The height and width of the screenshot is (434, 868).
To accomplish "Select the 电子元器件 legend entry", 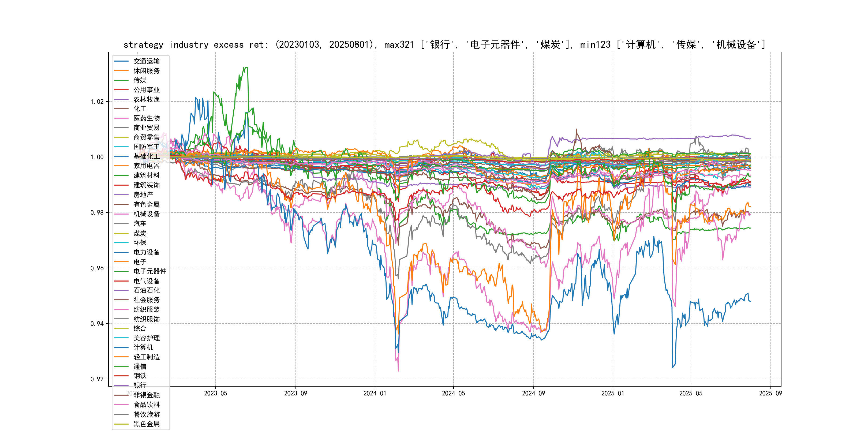I will (149, 271).
